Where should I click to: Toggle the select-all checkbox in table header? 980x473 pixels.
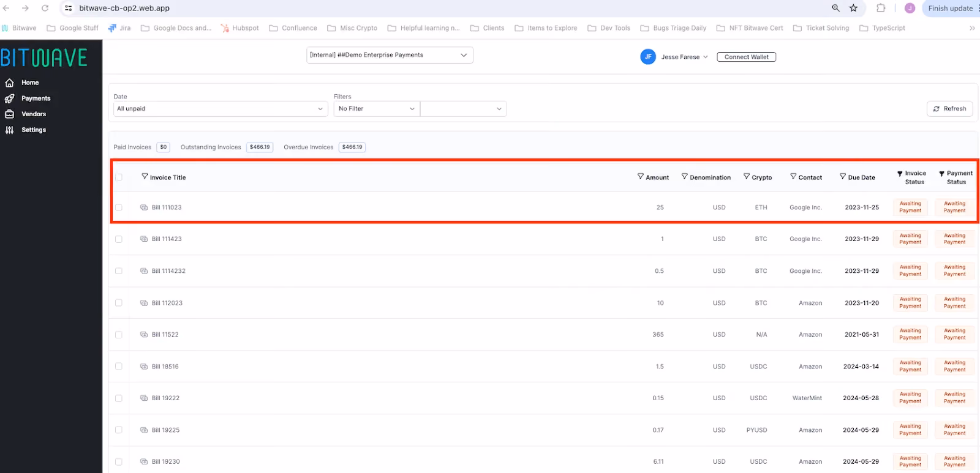pyautogui.click(x=119, y=177)
